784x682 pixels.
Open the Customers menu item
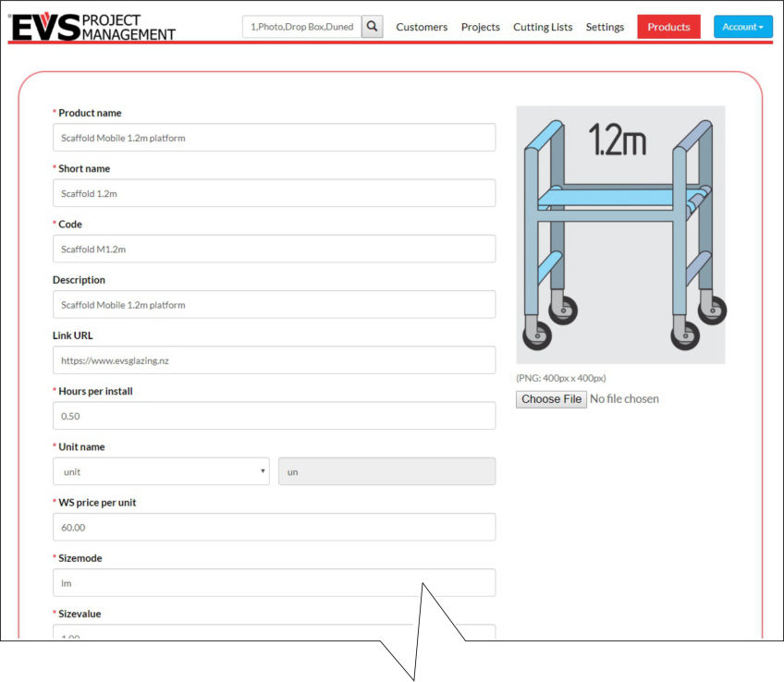[x=422, y=27]
